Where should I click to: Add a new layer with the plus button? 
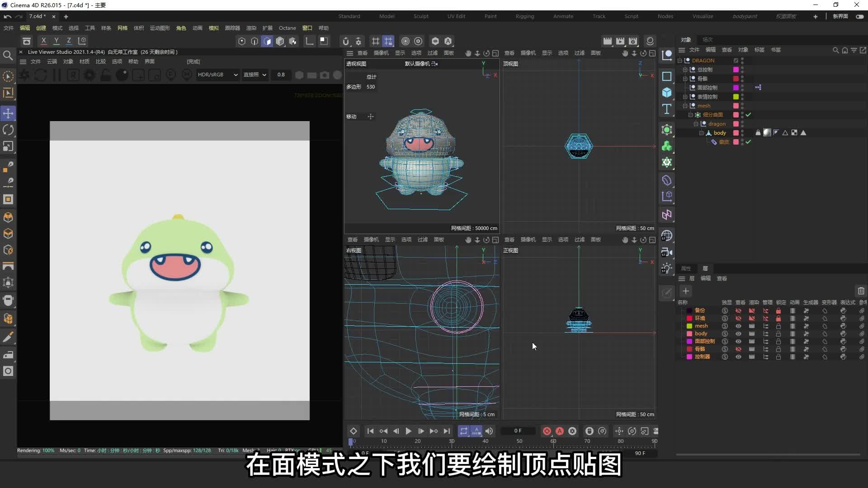click(x=686, y=291)
